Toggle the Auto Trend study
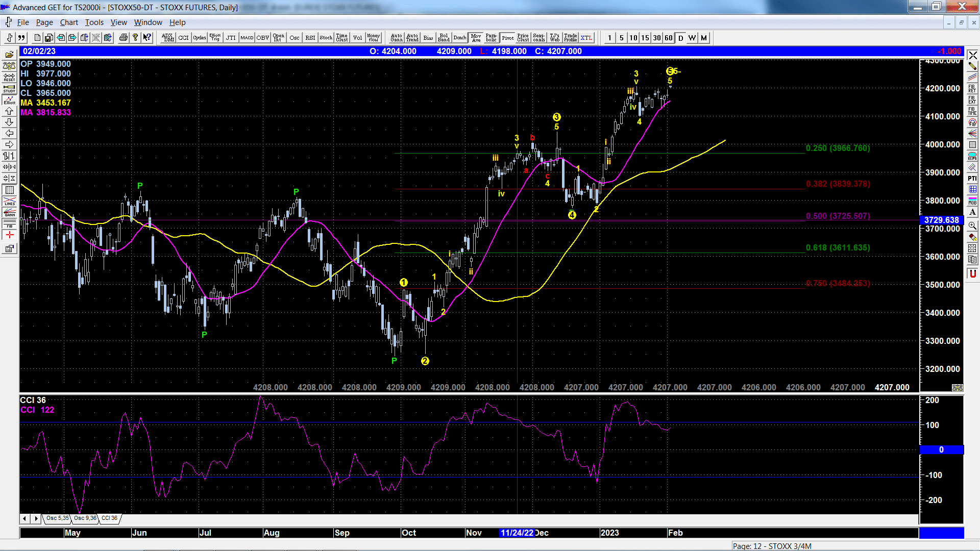This screenshot has width=980, height=551. [x=412, y=38]
